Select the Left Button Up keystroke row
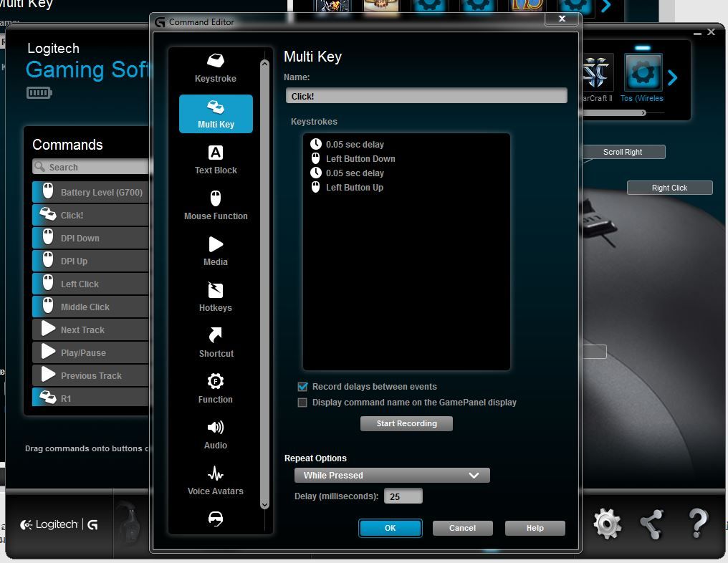The width and height of the screenshot is (728, 563). coord(347,188)
